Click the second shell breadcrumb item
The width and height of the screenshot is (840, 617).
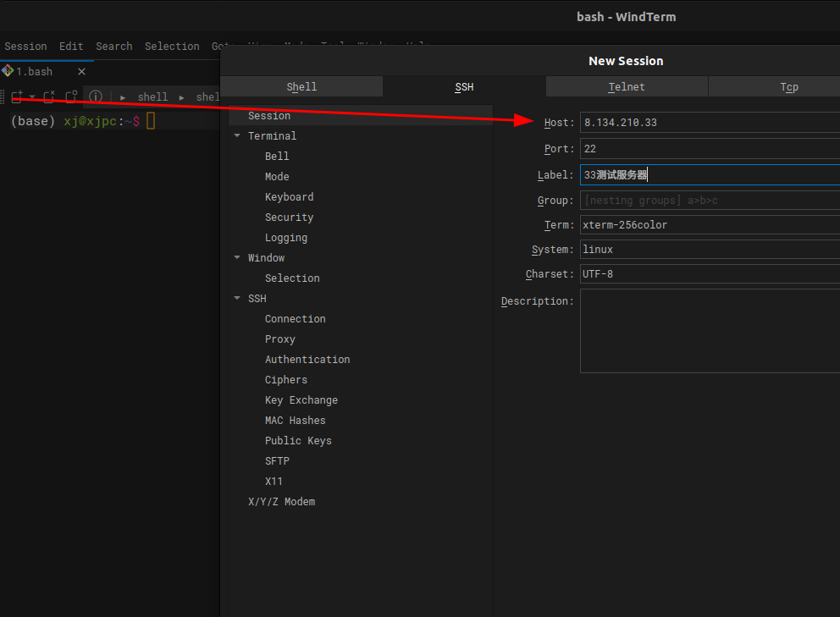point(208,96)
